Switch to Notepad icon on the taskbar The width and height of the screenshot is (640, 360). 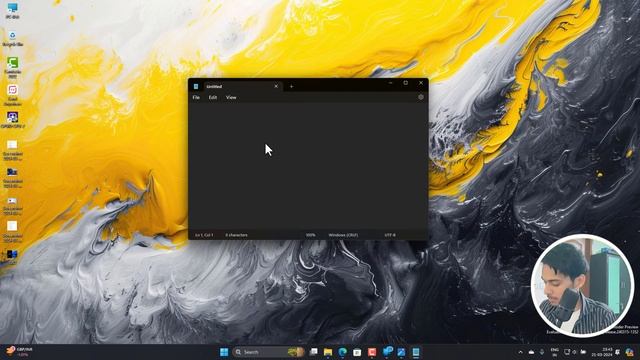pos(416,352)
